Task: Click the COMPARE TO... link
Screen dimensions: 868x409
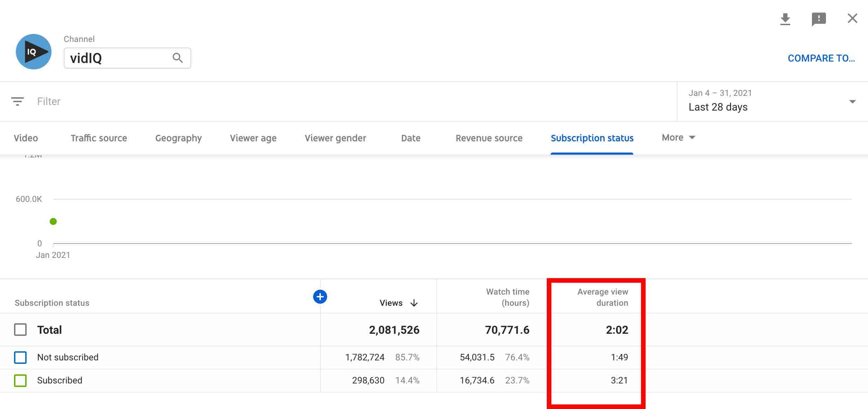Action: click(821, 58)
